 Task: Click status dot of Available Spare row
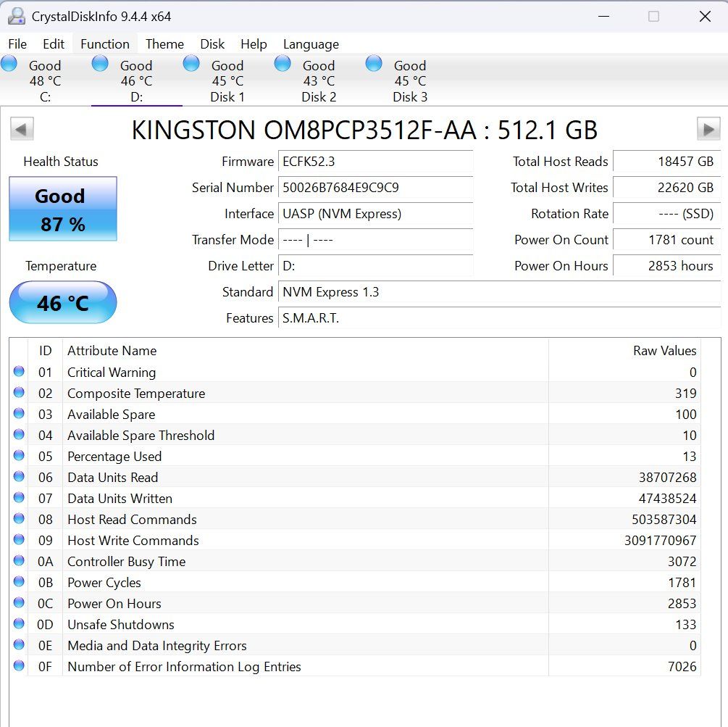point(19,413)
